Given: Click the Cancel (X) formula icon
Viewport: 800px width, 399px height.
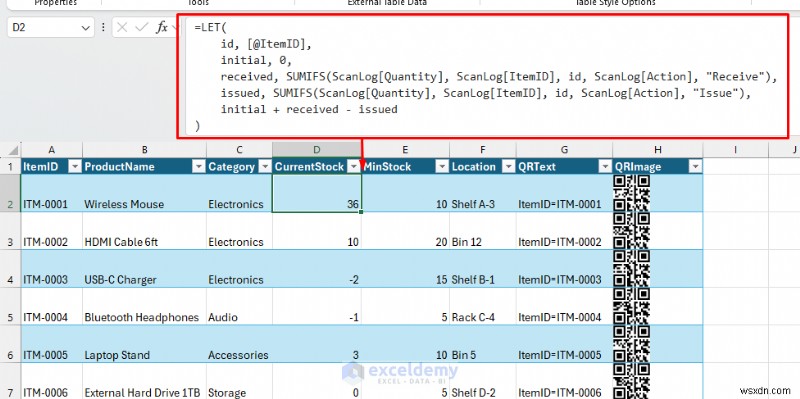Looking at the screenshot, I should click(x=122, y=28).
